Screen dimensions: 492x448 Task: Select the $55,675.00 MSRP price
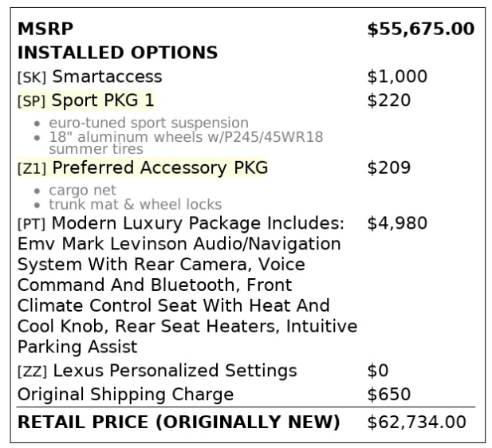tap(420, 29)
